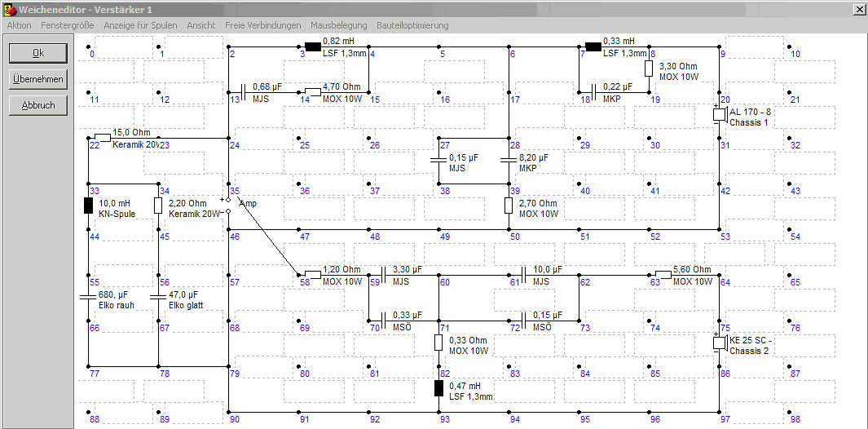Click the KE 25 SC speaker icon
Screen dimensions: 868x429
(x=719, y=343)
